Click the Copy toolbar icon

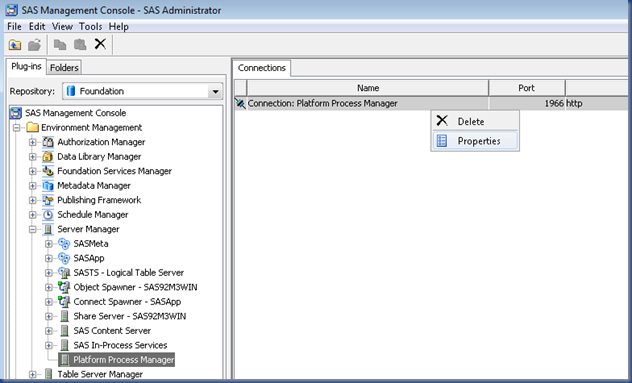[x=60, y=44]
